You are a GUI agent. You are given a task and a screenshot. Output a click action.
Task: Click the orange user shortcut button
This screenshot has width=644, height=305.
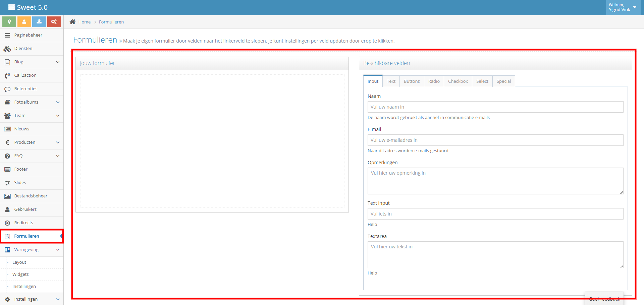[24, 22]
